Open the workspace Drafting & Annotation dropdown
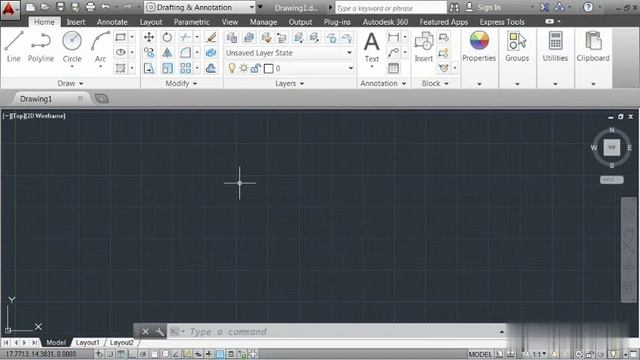This screenshot has width=640, height=360. (200, 7)
